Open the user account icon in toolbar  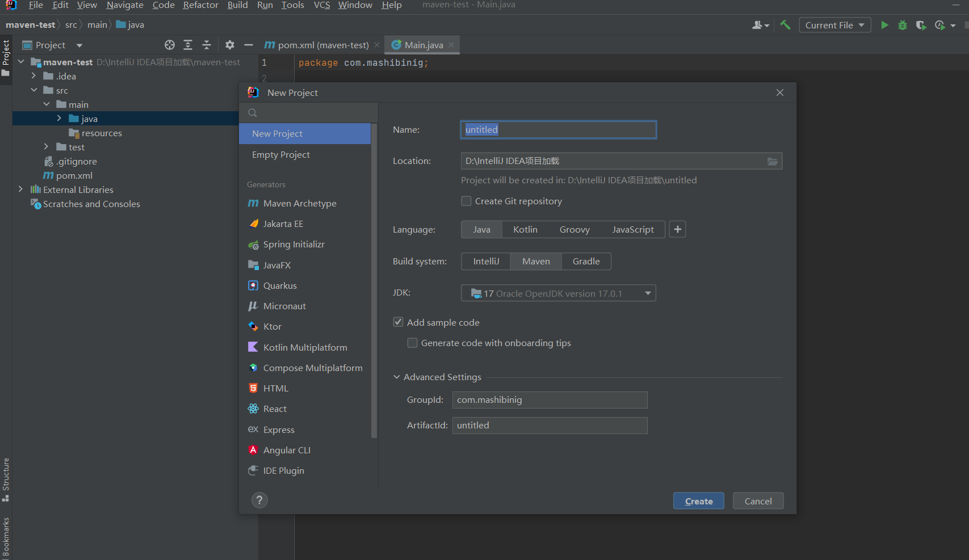pos(760,25)
